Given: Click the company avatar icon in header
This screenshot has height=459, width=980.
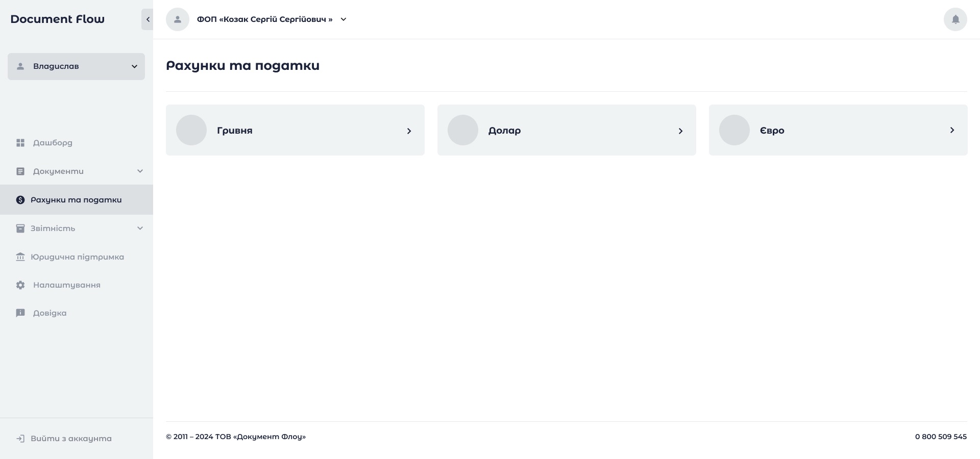Looking at the screenshot, I should [178, 19].
